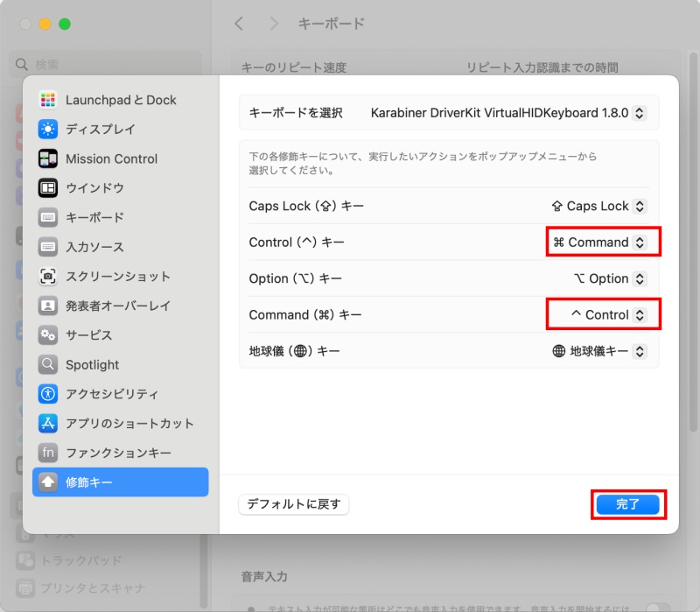
Task: Open Caps Lock key action dropdown
Action: pyautogui.click(x=598, y=207)
